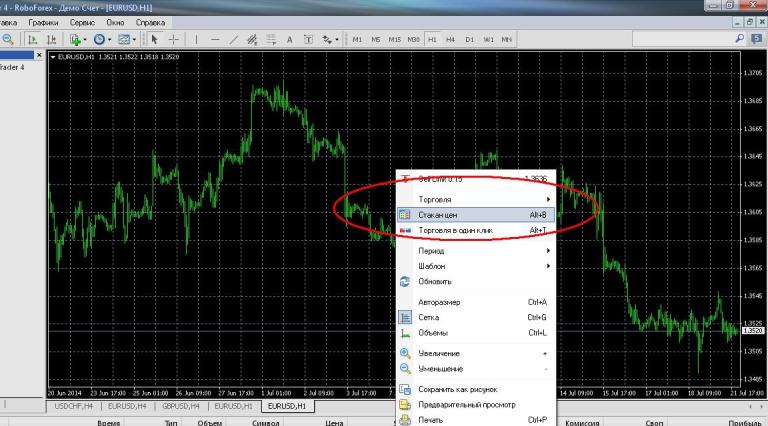Click the zoom out magnifier in toolbar
The width and height of the screenshot is (768, 426).
click(x=7, y=39)
